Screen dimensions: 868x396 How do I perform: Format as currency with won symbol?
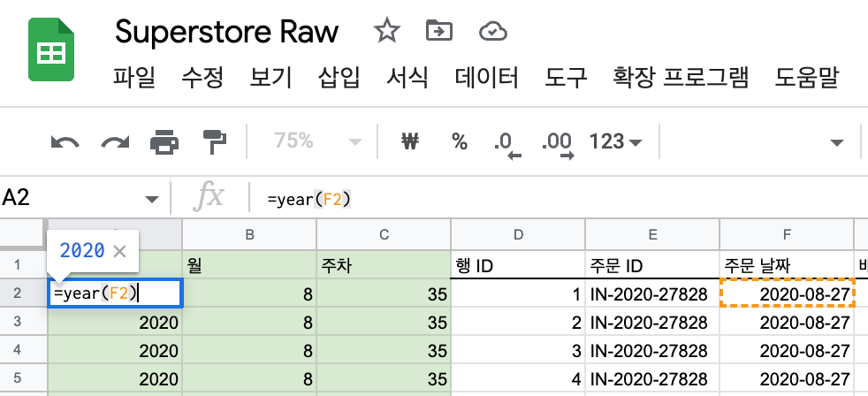click(x=410, y=141)
